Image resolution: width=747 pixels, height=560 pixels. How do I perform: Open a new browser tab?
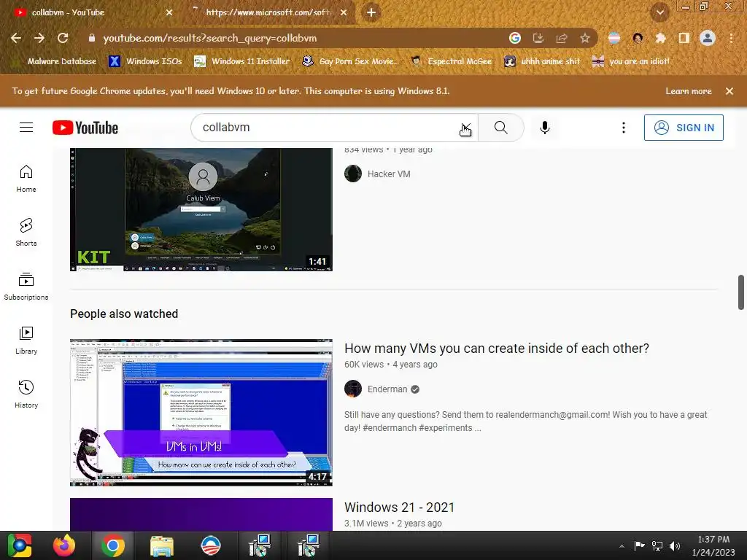[371, 12]
